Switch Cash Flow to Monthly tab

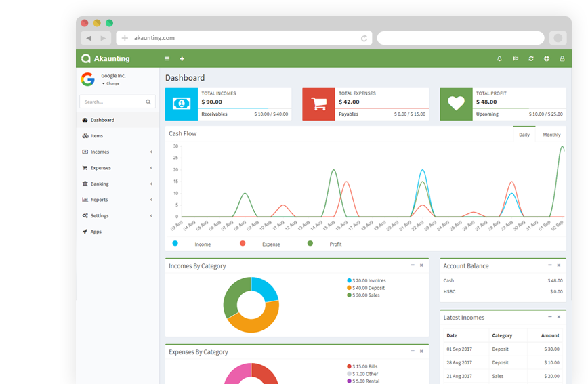click(551, 135)
